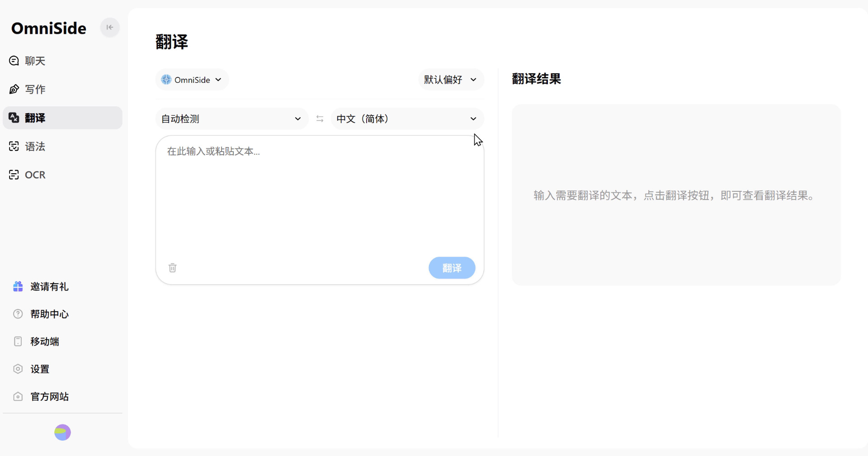The height and width of the screenshot is (456, 868).
Task: Select the 语法 grammar section
Action: 35,147
